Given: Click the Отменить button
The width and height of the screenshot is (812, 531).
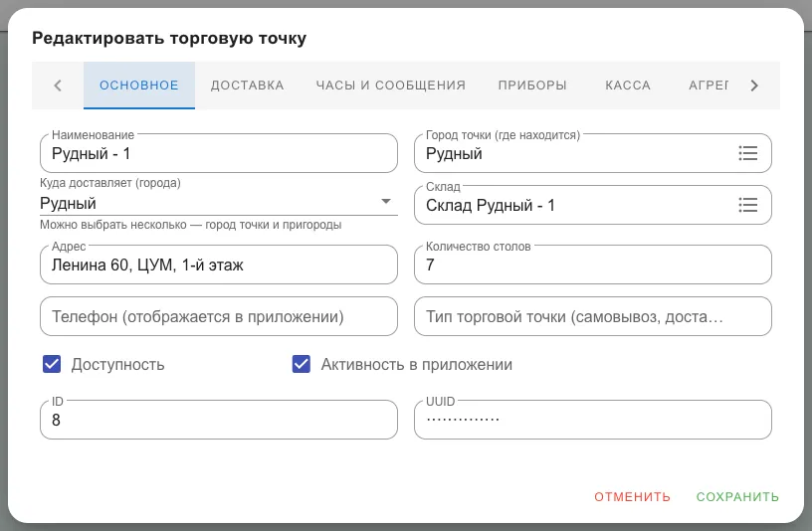Looking at the screenshot, I should coord(632,497).
